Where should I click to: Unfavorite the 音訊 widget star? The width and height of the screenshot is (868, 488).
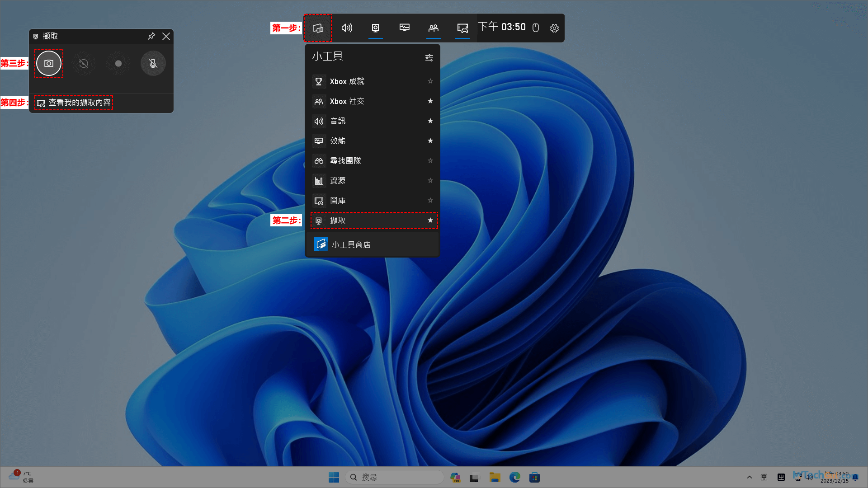point(430,121)
